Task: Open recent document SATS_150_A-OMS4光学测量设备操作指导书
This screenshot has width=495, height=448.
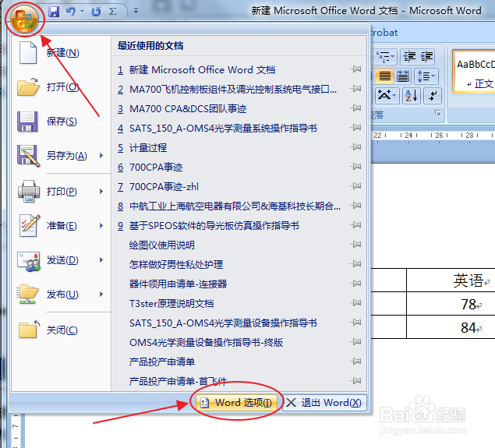Action: coord(239,323)
